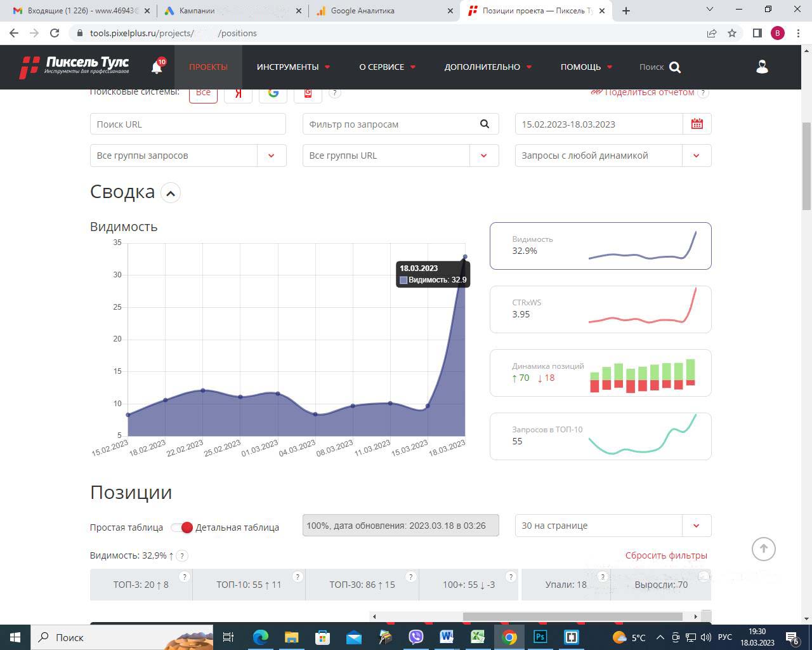Click the horizontal table scrollbar
The image size is (812, 650).
click(571, 616)
